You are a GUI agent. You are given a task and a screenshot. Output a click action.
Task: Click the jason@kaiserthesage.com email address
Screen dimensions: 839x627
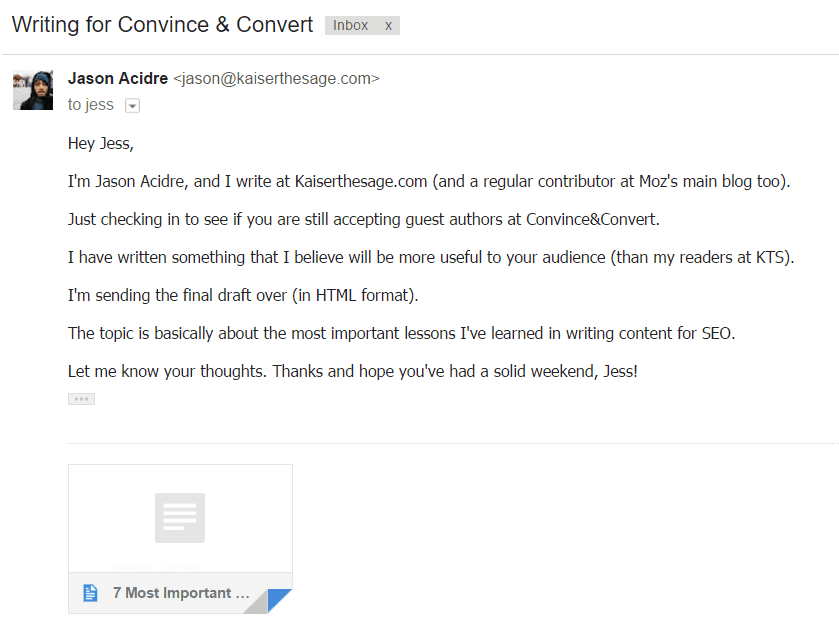pyautogui.click(x=276, y=78)
